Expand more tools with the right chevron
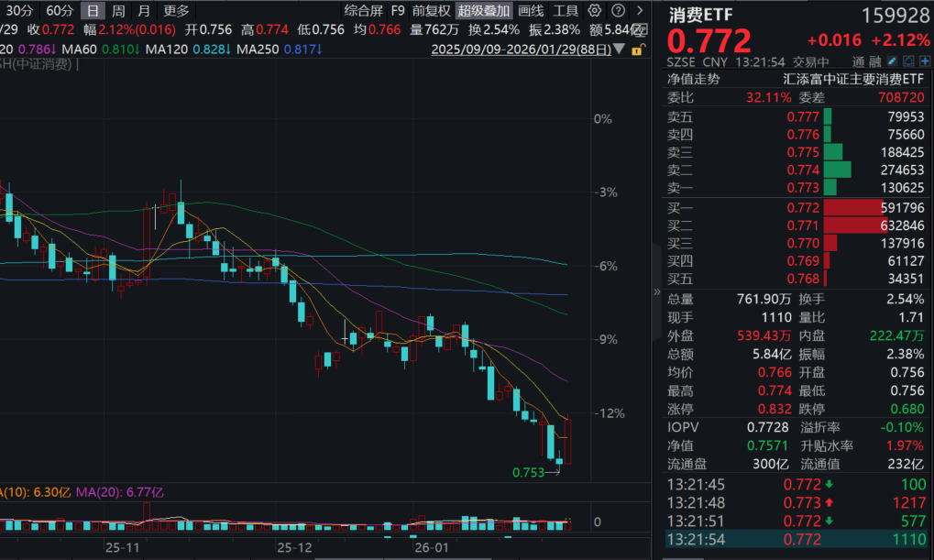The height and width of the screenshot is (560, 934). click(640, 11)
